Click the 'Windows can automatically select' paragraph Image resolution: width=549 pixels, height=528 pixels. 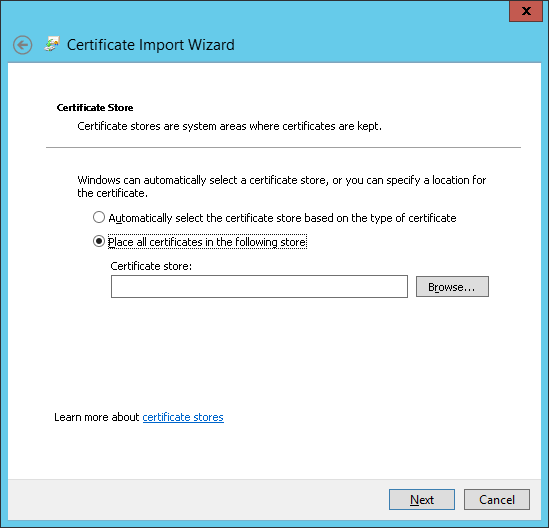[282, 186]
